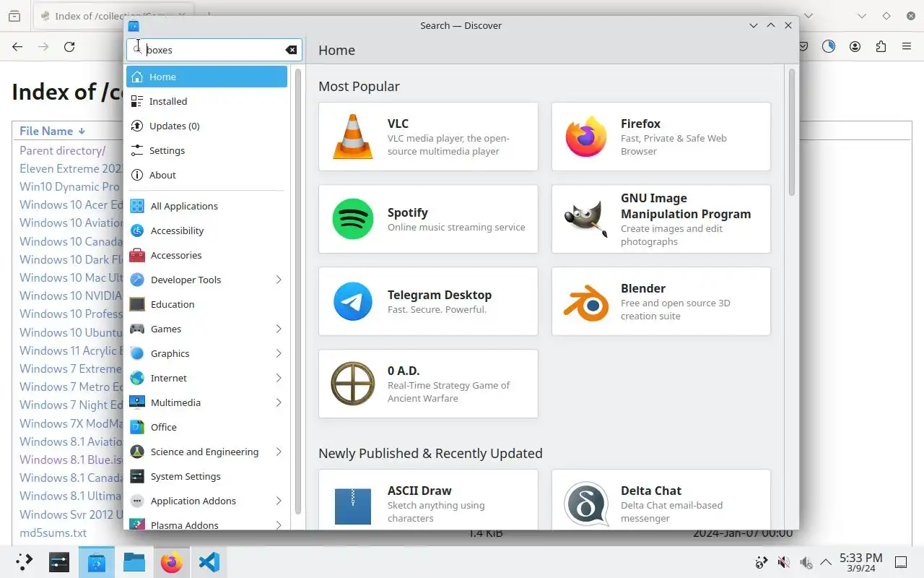Open browser hamburger menu

tap(907, 47)
